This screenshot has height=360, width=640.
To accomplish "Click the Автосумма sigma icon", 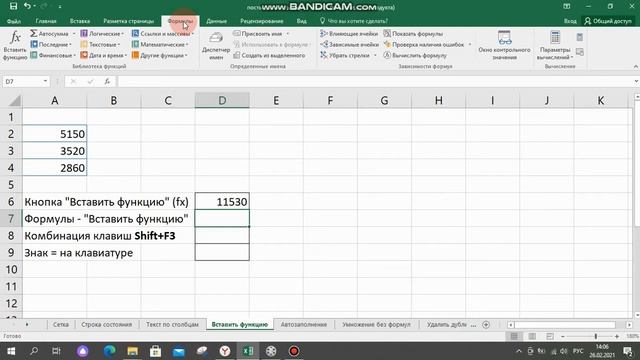I will pyautogui.click(x=34, y=33).
